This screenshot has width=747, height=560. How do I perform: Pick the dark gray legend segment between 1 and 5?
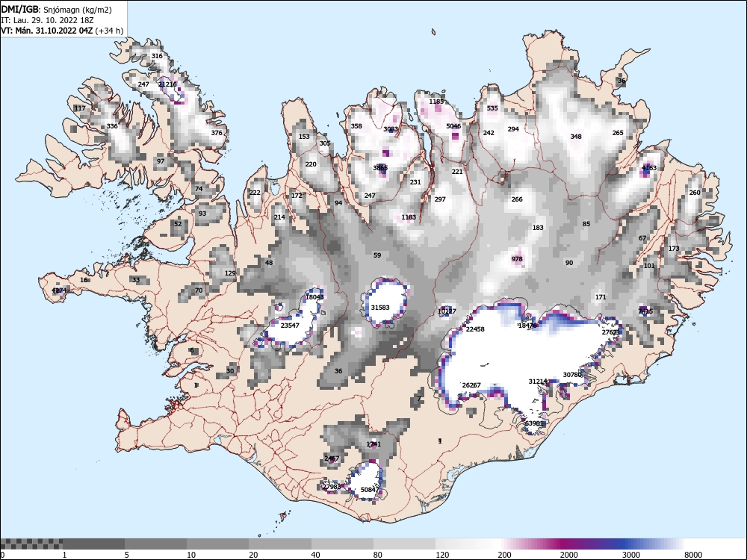[93, 544]
